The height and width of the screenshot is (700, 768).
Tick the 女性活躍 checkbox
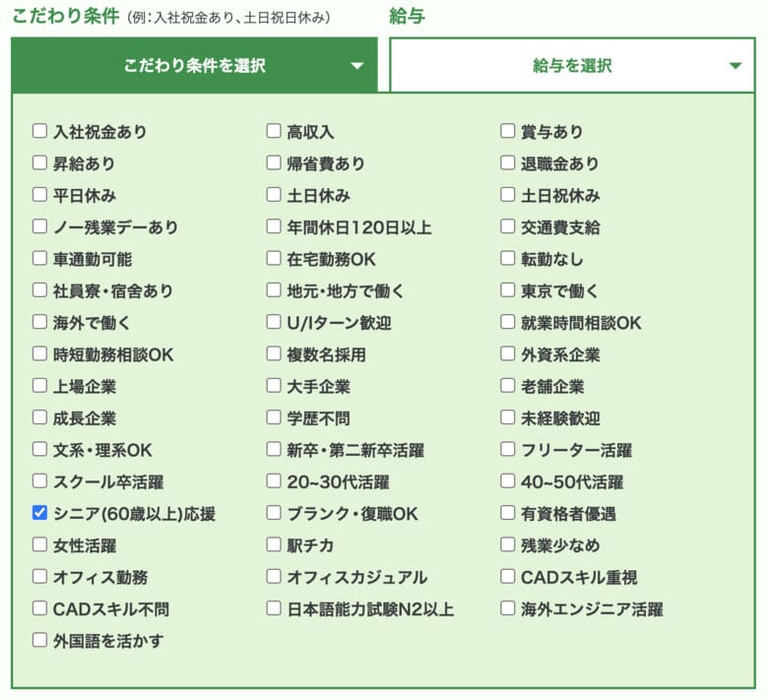39,544
